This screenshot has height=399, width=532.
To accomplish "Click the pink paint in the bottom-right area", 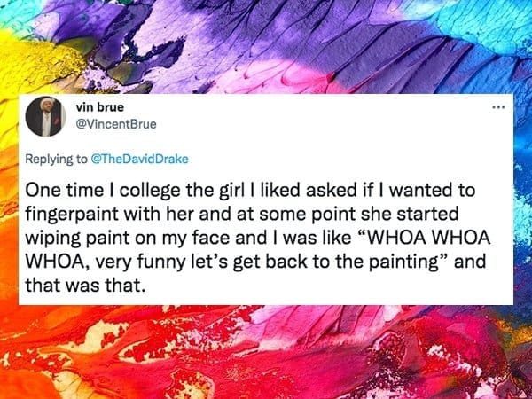I will tap(479, 337).
